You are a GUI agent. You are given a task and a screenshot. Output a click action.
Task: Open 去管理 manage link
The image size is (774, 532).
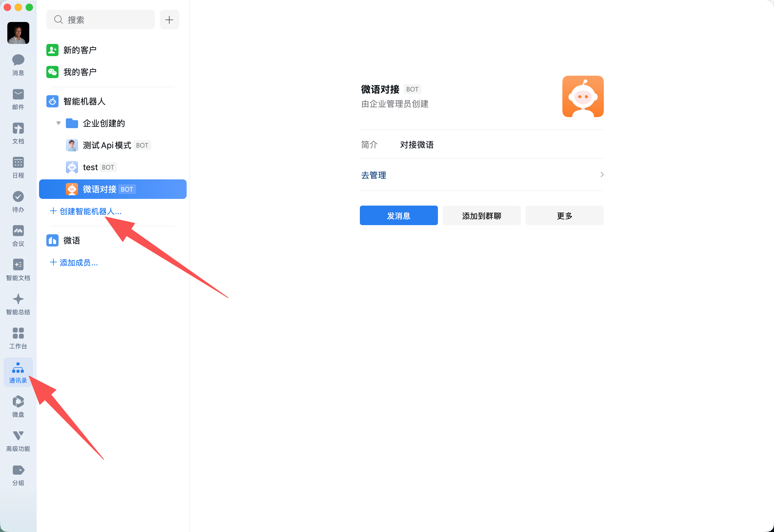click(x=374, y=175)
